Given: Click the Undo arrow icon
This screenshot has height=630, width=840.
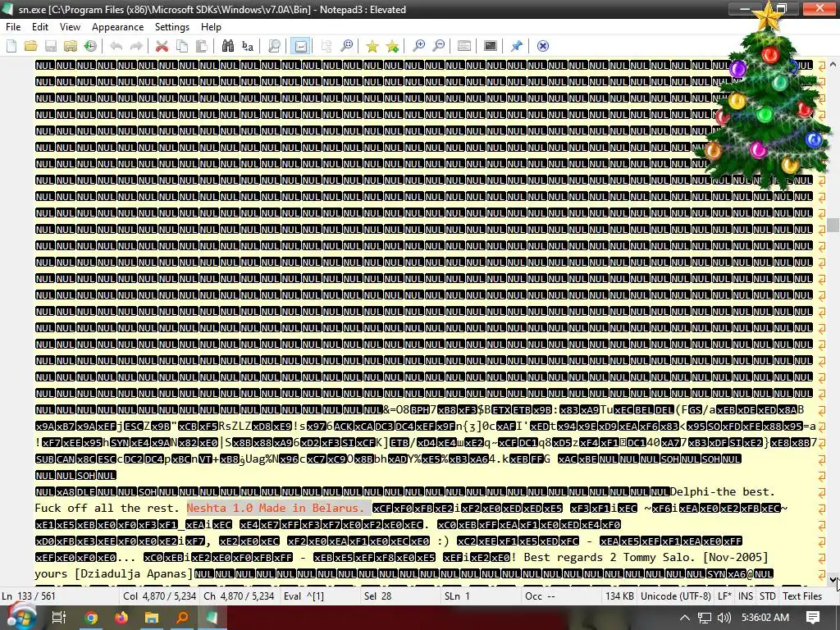Looking at the screenshot, I should point(116,46).
